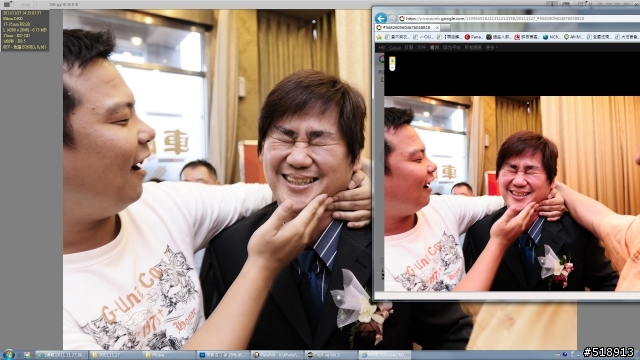Switch to the 20111127 folder taskbar button
The width and height of the screenshot is (640, 360).
click(115, 355)
